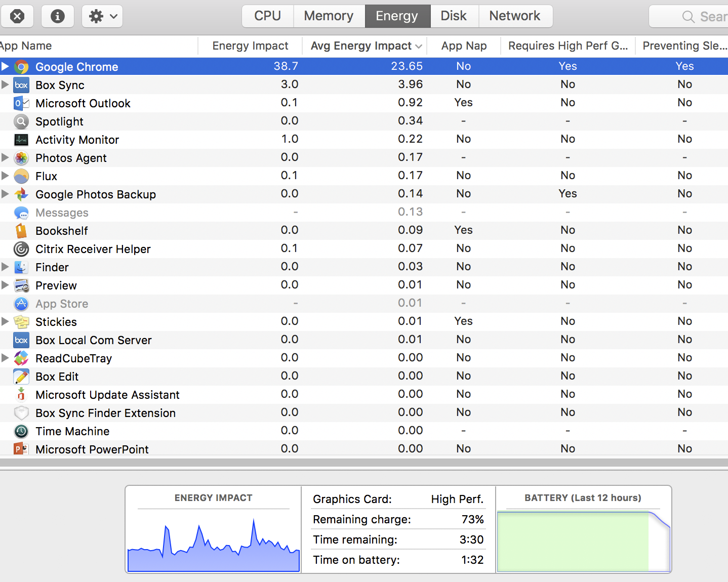Click the Microsoft Outlook icon

[21, 103]
